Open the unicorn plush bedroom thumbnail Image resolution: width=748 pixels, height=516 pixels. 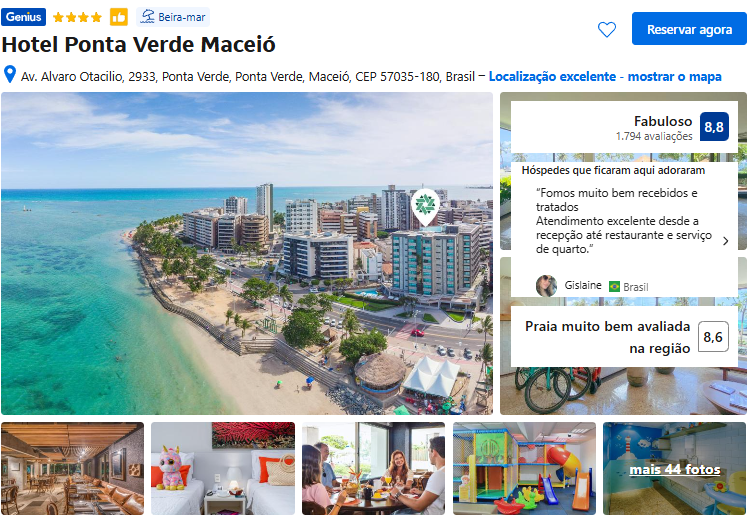coord(223,468)
